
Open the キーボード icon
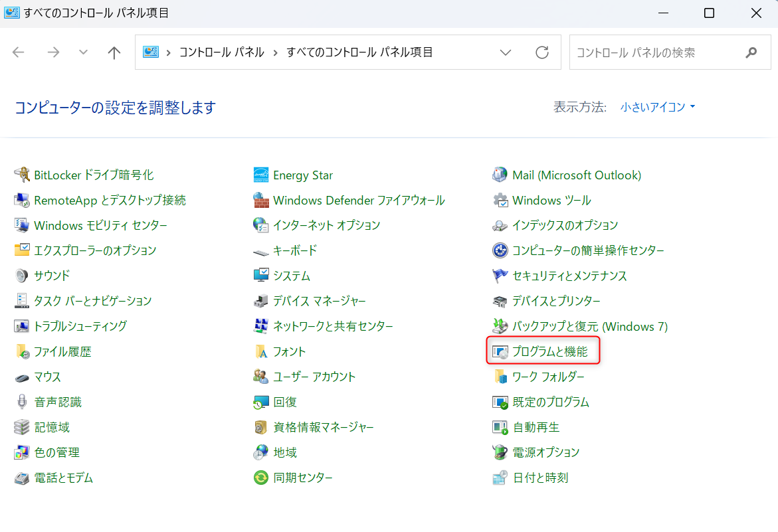[x=261, y=252]
